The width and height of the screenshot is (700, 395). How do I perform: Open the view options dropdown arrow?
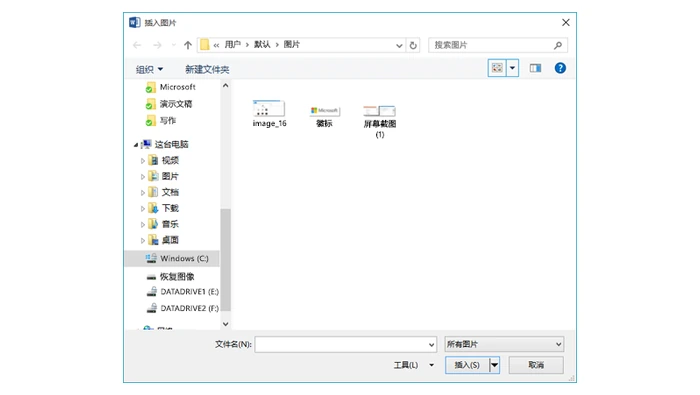coord(512,68)
